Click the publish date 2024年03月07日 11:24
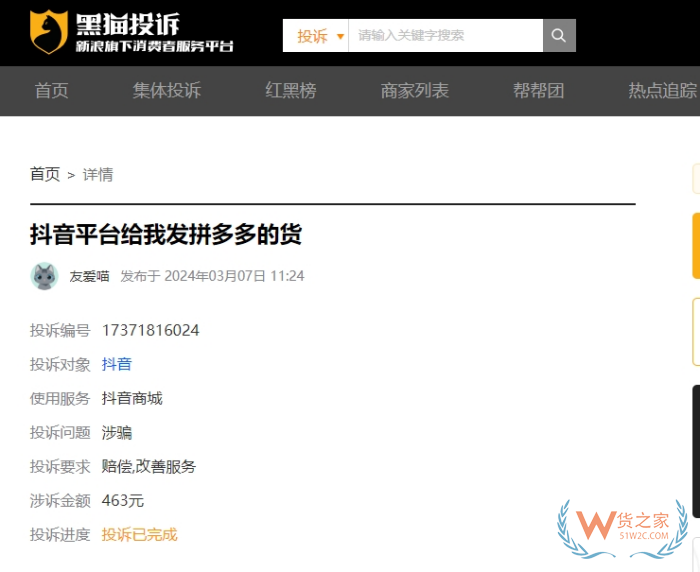Viewport: 700px width, 572px height. pos(234,276)
